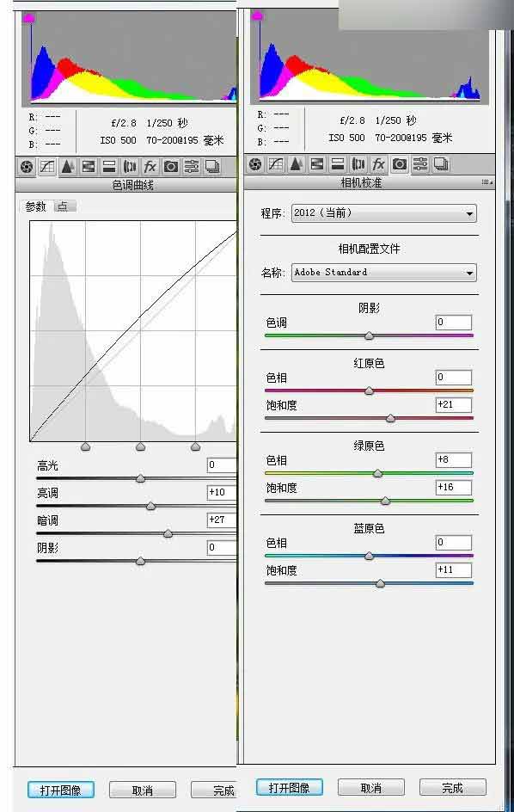Switch to 参数 curve tab
This screenshot has height=812, width=514.
tap(36, 206)
